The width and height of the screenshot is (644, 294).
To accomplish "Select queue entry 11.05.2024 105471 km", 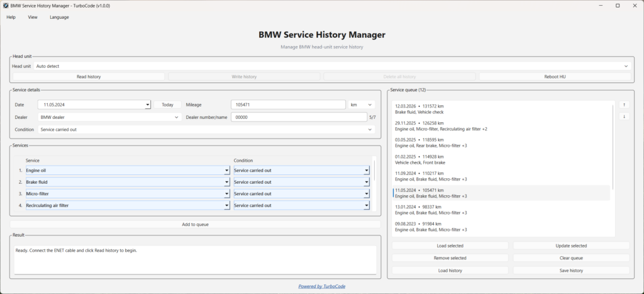I will (x=501, y=193).
